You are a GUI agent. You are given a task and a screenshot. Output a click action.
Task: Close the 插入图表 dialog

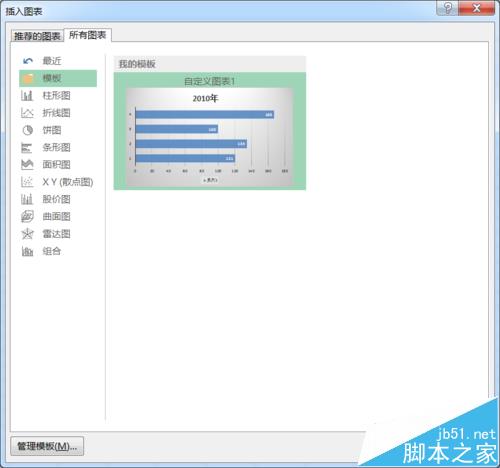pos(477,8)
